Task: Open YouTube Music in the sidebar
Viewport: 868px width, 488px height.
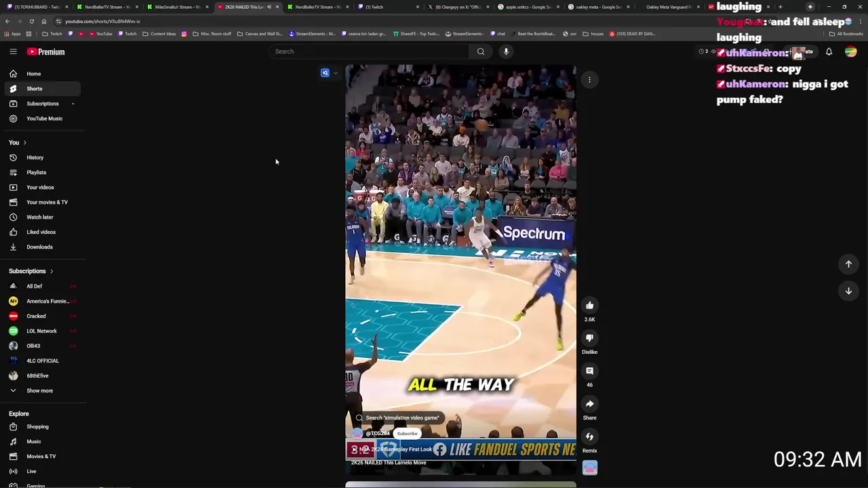Action: pos(43,119)
